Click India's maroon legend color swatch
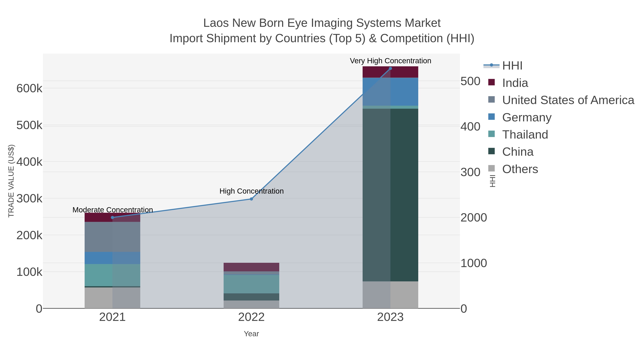Image resolution: width=644 pixels, height=362 pixels. [492, 82]
